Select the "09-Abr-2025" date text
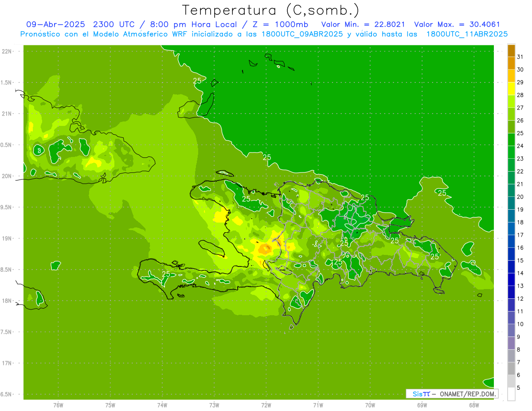The width and height of the screenshot is (532, 411). pos(55,24)
